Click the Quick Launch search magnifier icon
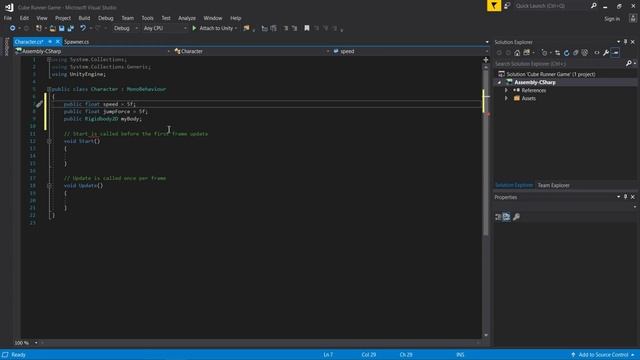640x360 pixels. point(593,6)
